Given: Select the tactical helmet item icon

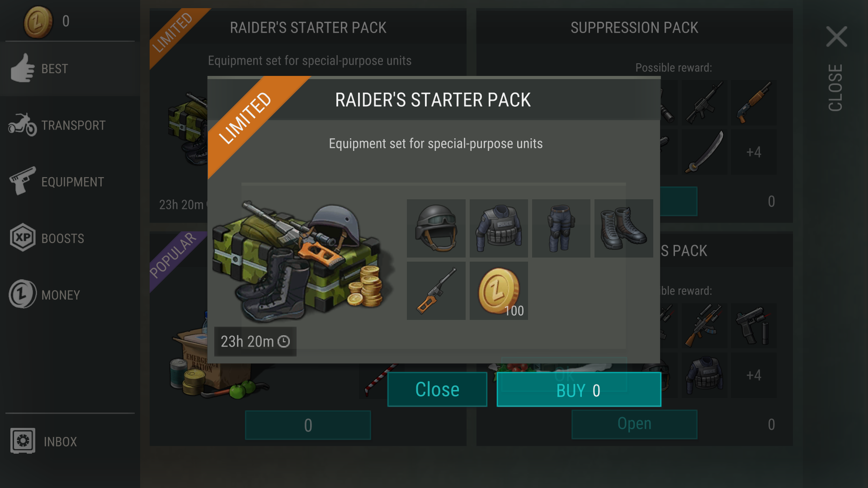Looking at the screenshot, I should 436,228.
